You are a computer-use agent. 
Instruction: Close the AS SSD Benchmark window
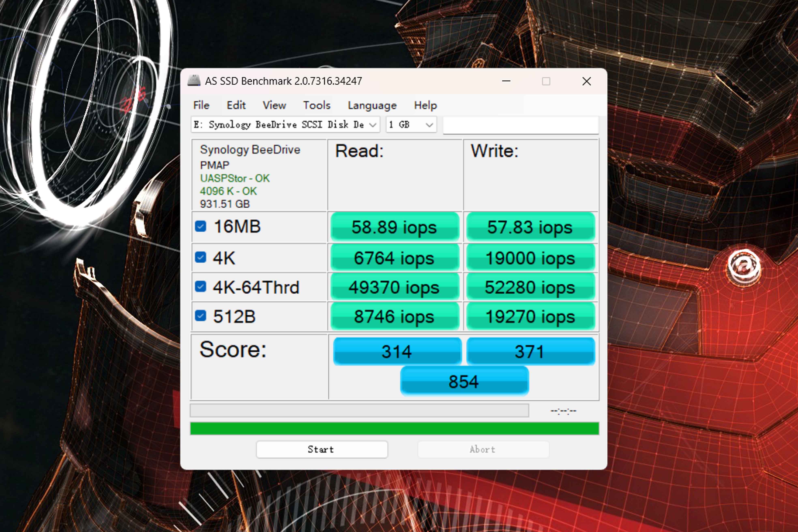(587, 81)
